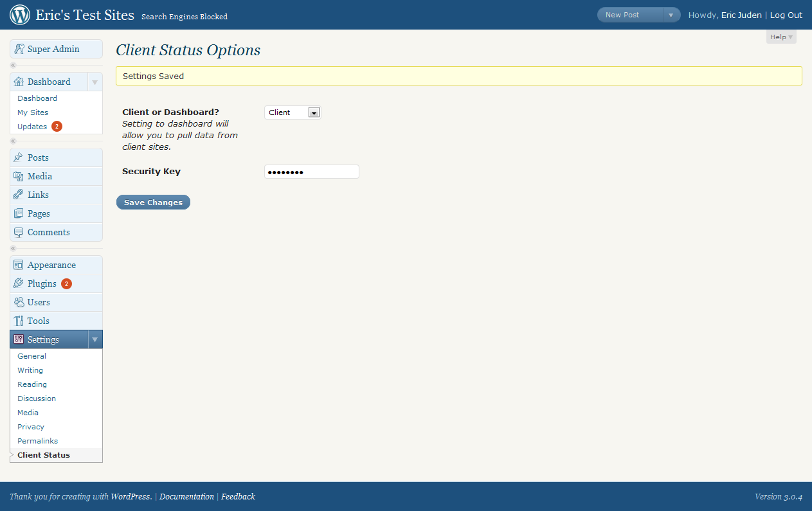Open Documentation footer link
The width and height of the screenshot is (812, 511).
(x=186, y=497)
